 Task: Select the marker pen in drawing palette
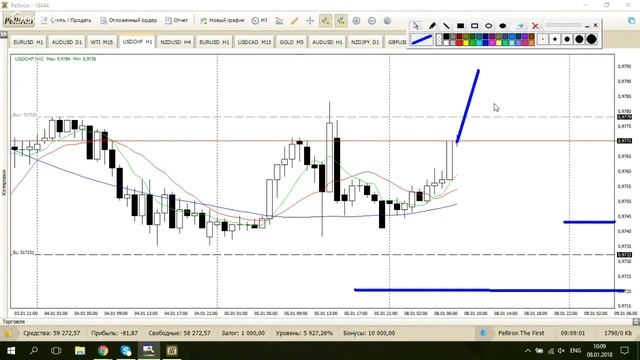point(432,25)
